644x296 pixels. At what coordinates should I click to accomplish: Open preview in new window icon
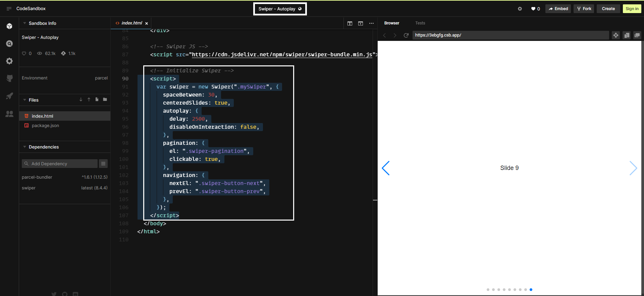(x=637, y=35)
